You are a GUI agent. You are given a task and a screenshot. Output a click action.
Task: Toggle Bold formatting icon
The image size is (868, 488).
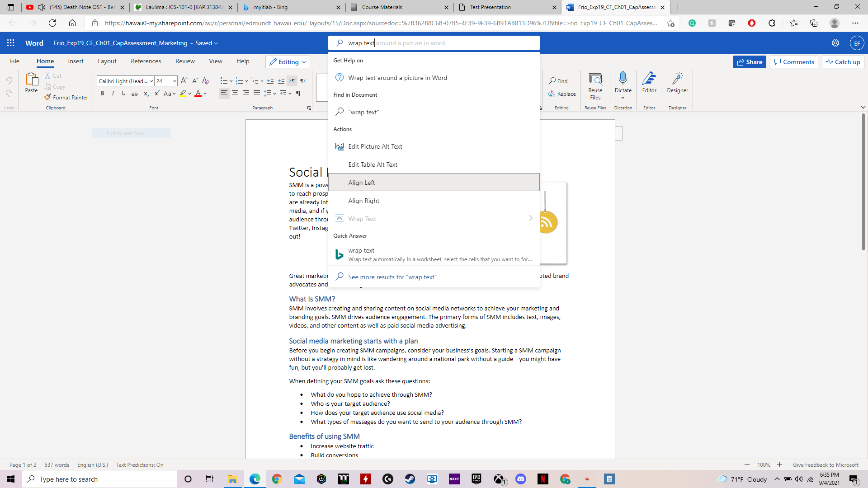point(101,94)
